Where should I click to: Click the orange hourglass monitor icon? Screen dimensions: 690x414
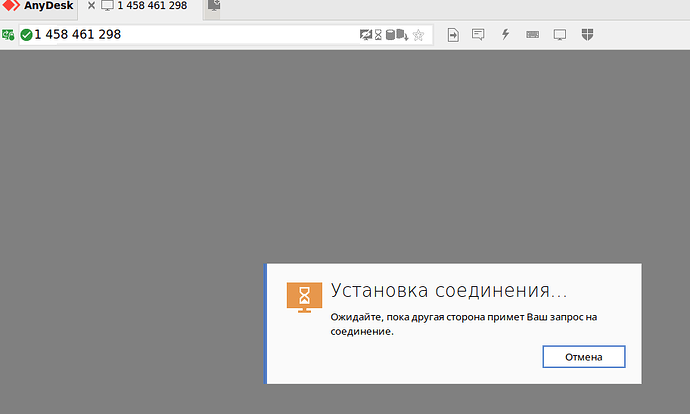(304, 298)
